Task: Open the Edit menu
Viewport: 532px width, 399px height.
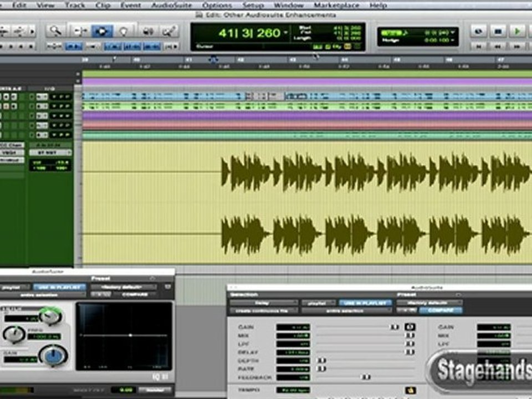Action: (x=19, y=5)
